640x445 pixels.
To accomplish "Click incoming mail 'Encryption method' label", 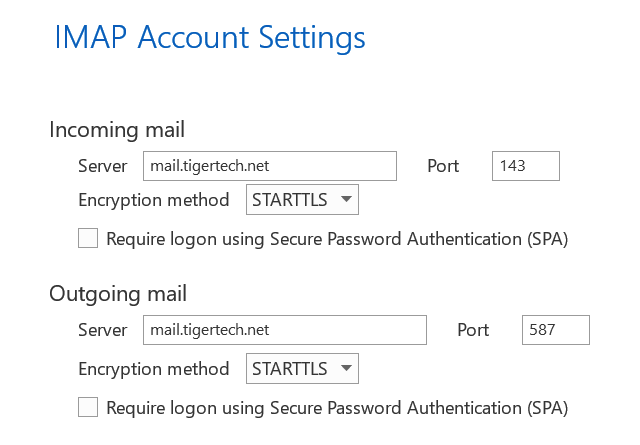I will [154, 200].
